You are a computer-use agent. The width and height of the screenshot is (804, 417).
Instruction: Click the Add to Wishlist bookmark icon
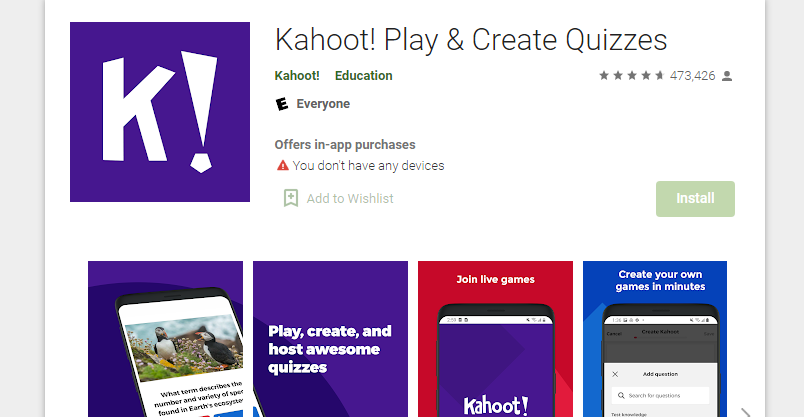291,198
